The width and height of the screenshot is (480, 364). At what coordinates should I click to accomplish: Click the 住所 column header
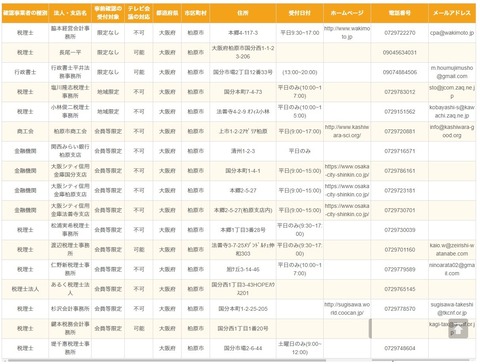point(243,13)
